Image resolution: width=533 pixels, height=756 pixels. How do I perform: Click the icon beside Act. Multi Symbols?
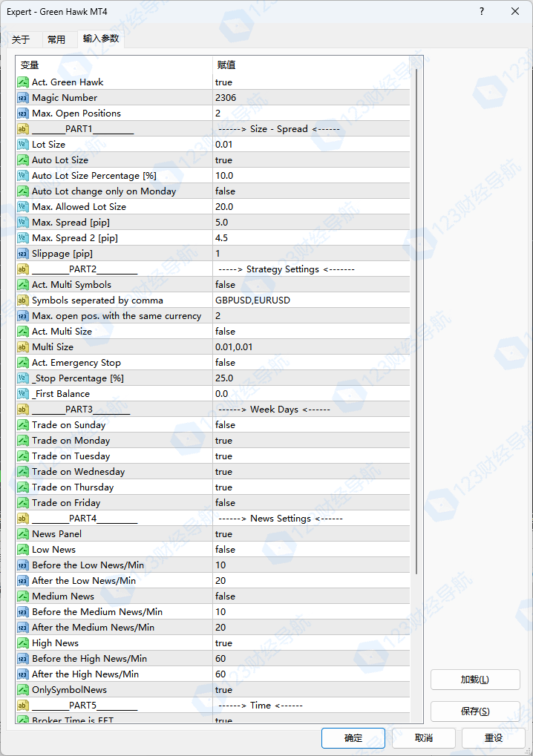23,285
